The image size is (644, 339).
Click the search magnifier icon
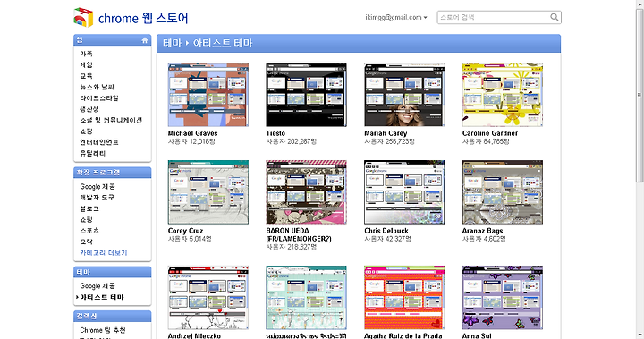tap(554, 17)
